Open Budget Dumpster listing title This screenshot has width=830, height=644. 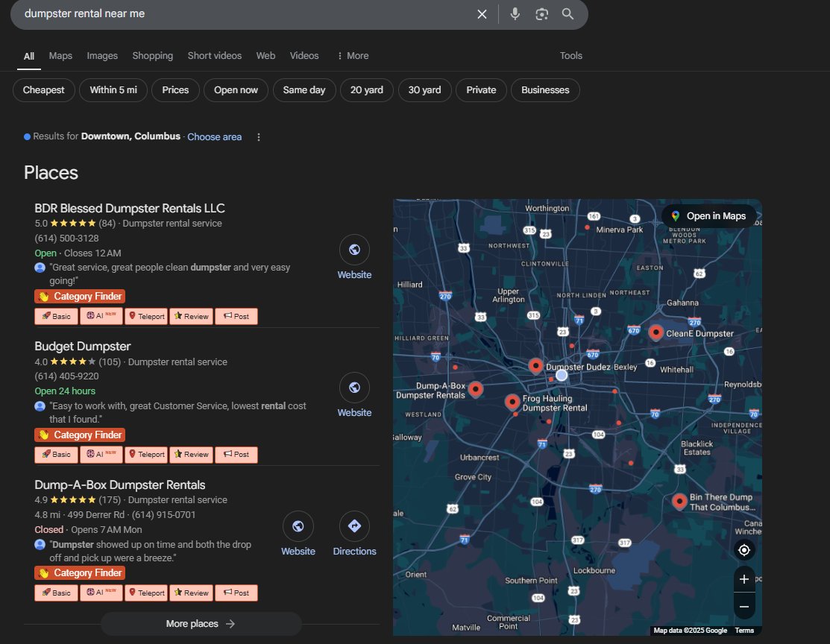tap(83, 347)
